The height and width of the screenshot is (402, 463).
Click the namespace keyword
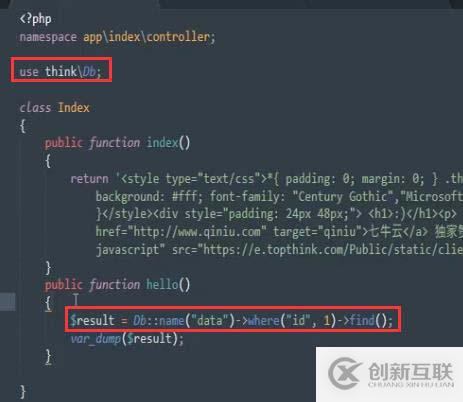coord(48,37)
